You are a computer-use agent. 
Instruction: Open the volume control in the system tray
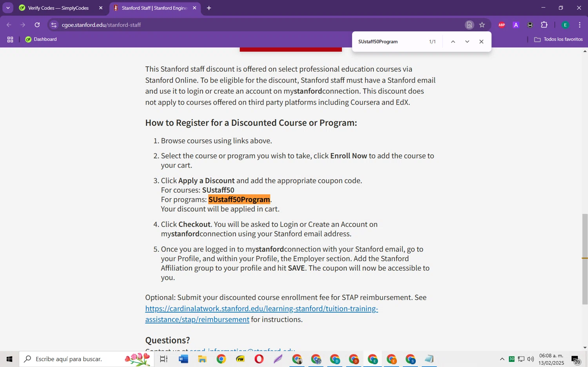point(531,359)
